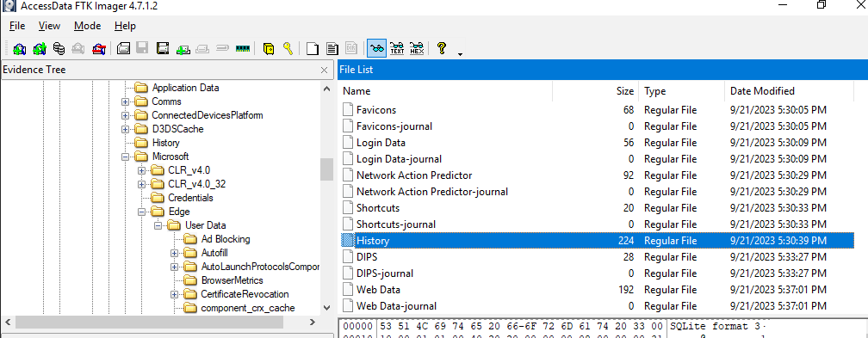868x338 pixels.
Task: Collapse the User Data folder node
Action: coord(158,225)
